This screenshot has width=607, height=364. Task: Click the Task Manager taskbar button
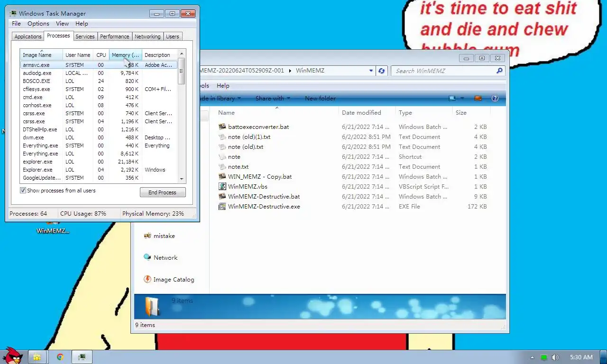pyautogui.click(x=82, y=357)
